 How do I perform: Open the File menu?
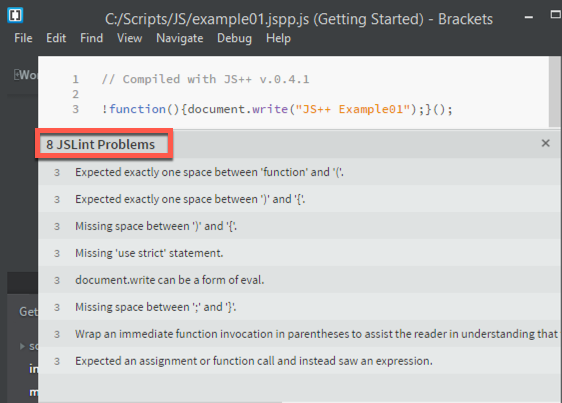[x=23, y=38]
